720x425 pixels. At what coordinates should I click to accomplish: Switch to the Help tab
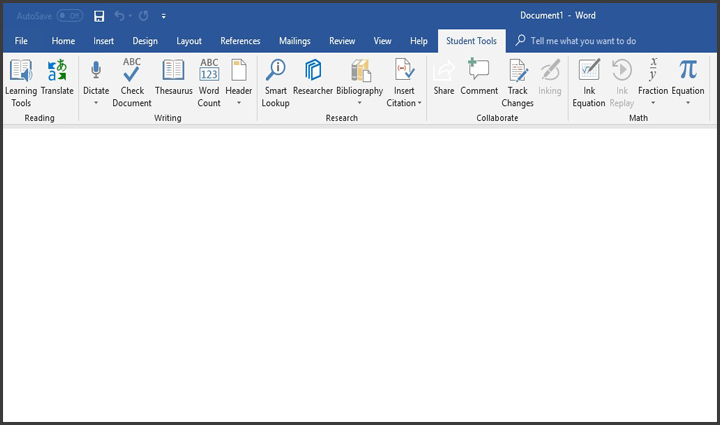pos(419,41)
